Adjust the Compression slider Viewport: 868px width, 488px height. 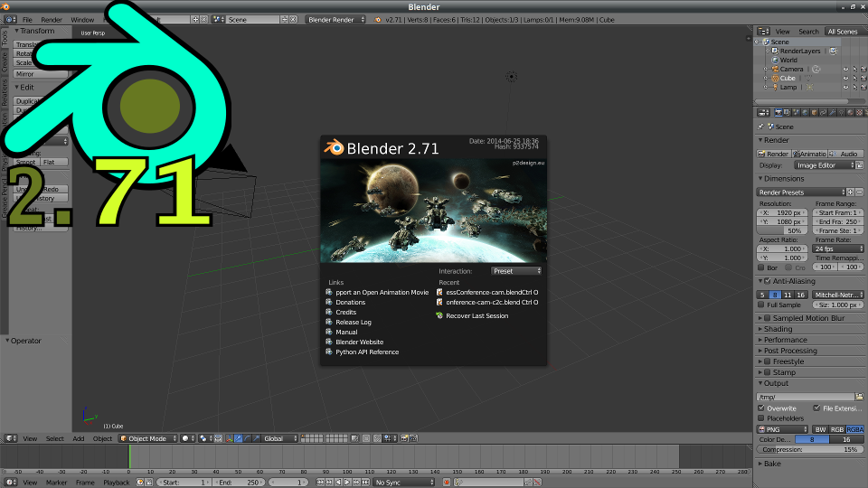pyautogui.click(x=809, y=449)
